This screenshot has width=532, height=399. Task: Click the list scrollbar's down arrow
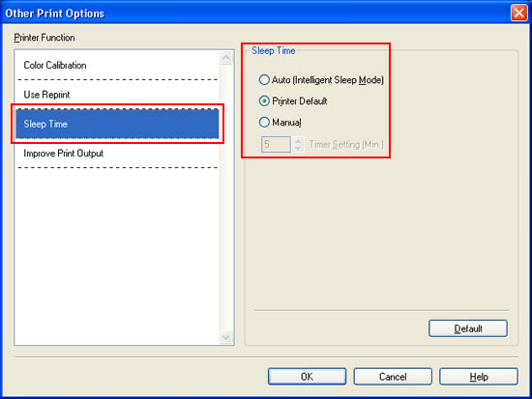[226, 337]
